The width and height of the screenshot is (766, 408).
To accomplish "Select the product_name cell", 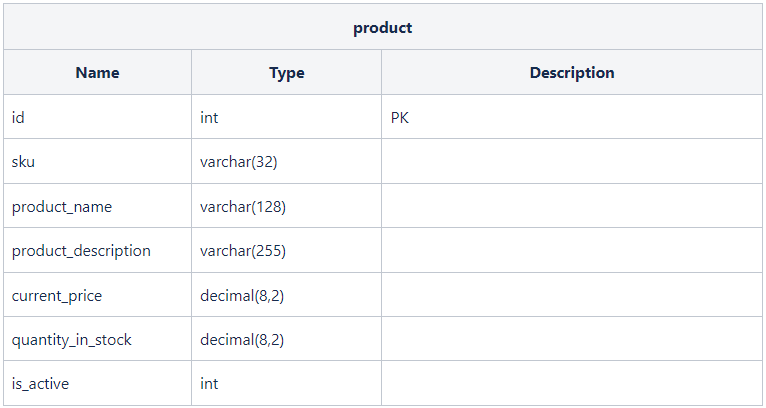I will (97, 206).
